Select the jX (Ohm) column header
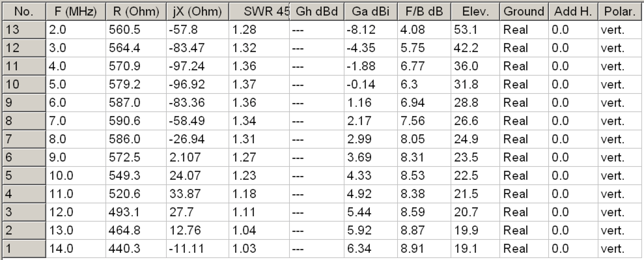 coord(197,12)
